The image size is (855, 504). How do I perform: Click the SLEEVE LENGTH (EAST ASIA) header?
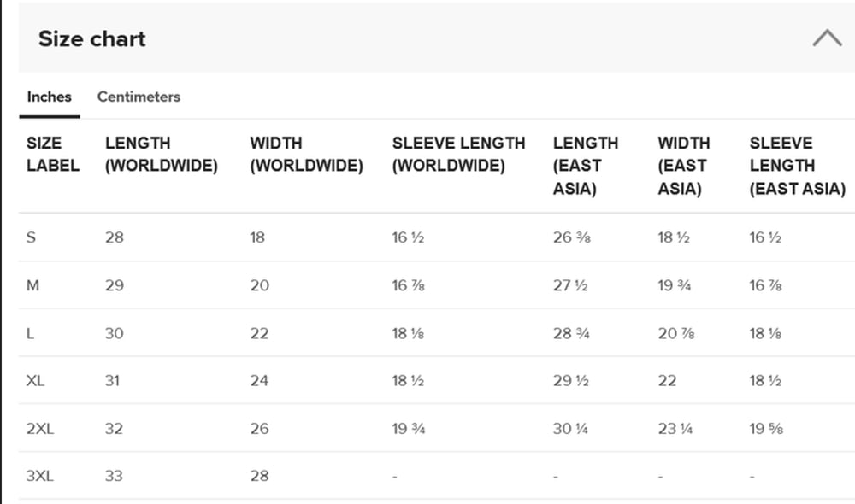tap(797, 166)
